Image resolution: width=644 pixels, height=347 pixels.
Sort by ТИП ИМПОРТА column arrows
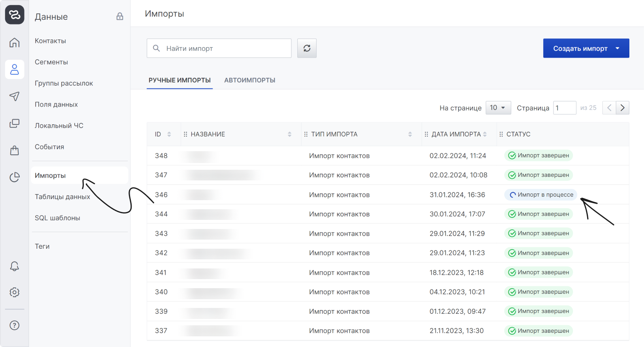tap(410, 134)
